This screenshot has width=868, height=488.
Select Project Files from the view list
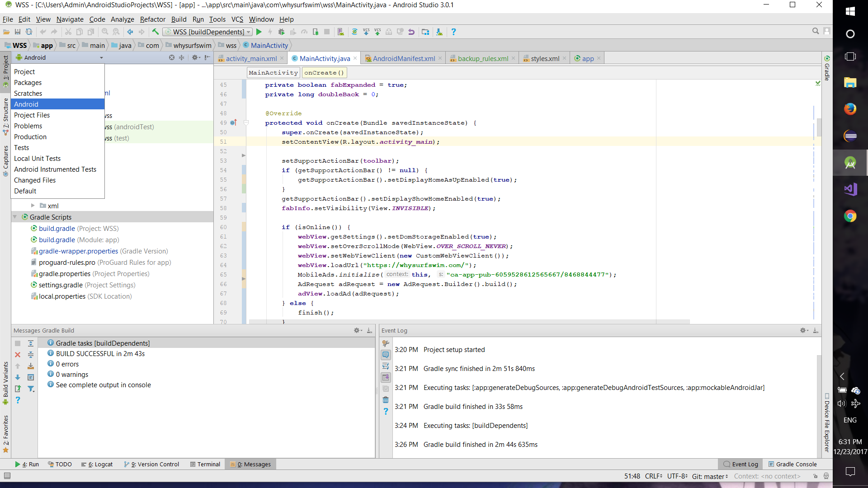click(32, 115)
